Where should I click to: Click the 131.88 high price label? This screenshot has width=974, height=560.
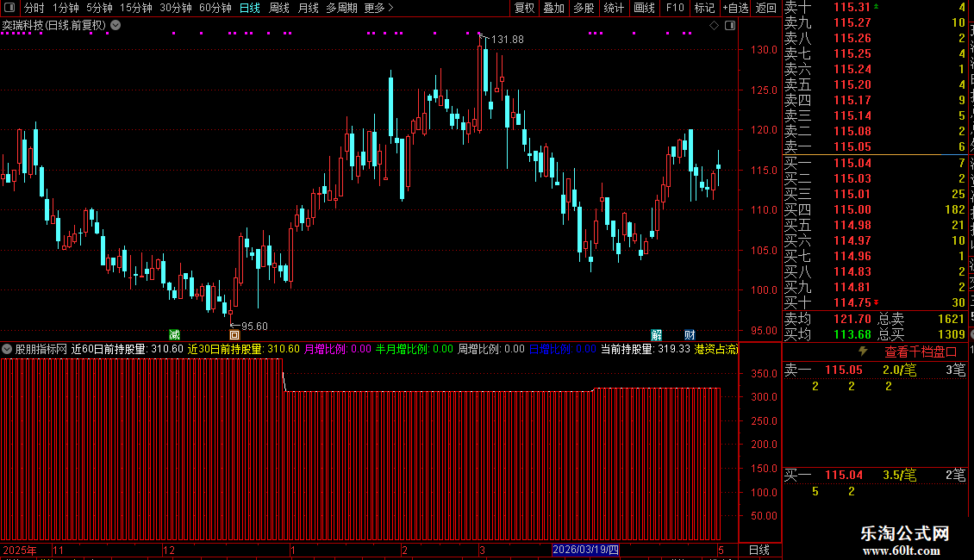[x=508, y=40]
